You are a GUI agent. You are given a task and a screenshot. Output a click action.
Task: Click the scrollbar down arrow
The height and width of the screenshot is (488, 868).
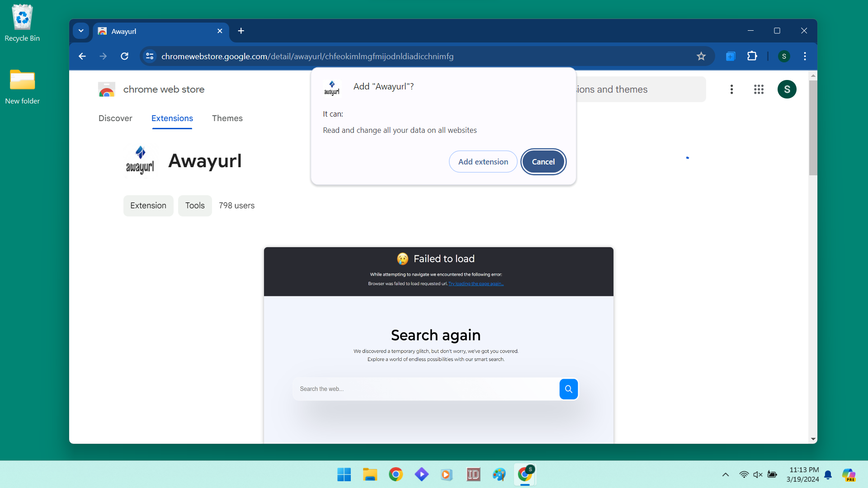point(813,439)
